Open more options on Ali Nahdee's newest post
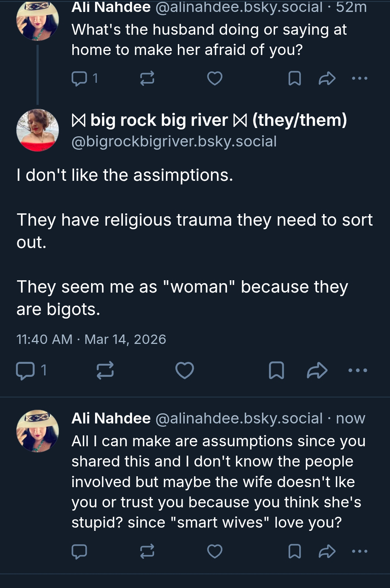 [x=360, y=551]
